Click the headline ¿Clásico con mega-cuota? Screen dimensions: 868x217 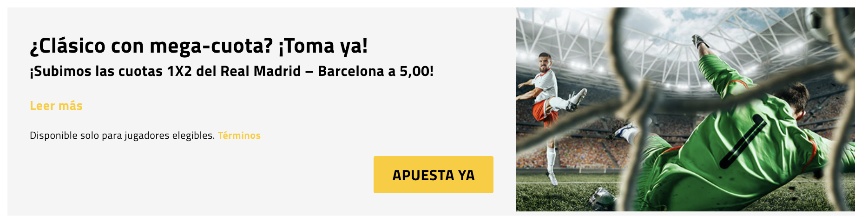click(151, 46)
